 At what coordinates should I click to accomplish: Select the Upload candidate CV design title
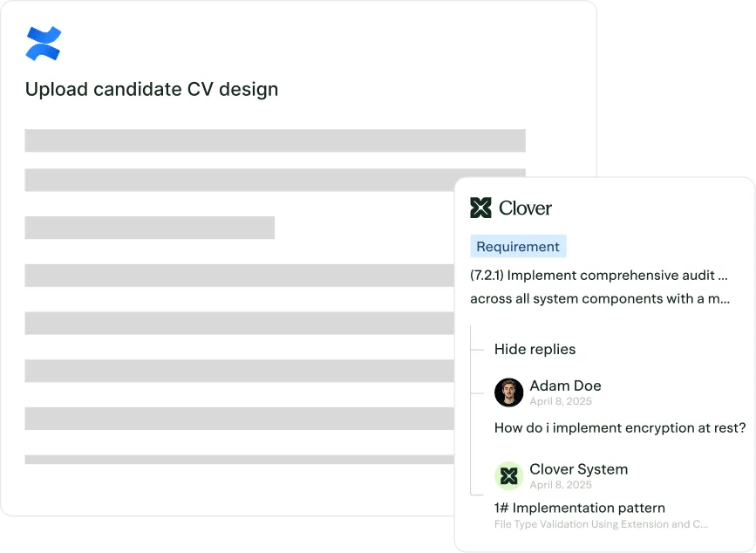point(152,89)
